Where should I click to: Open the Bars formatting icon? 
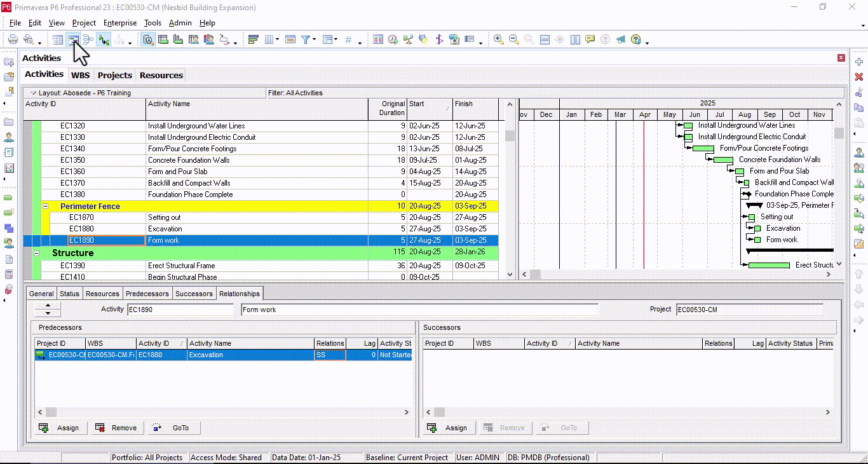click(253, 39)
